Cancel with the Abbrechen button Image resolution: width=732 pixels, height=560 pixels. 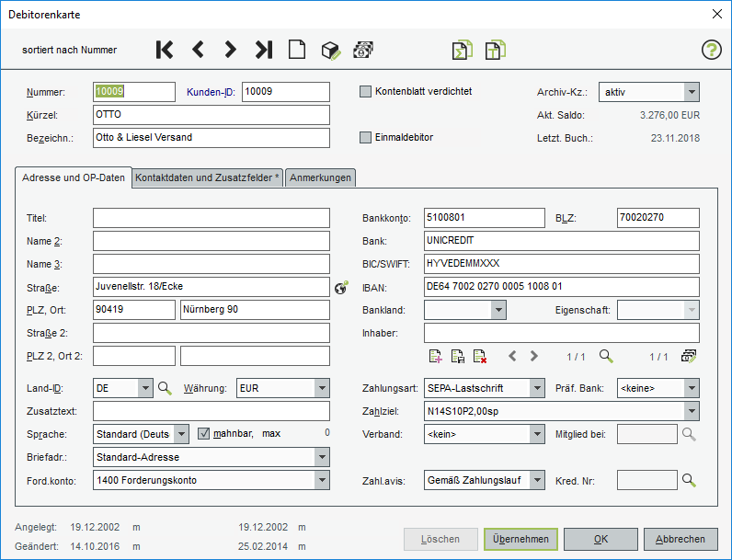[681, 539]
